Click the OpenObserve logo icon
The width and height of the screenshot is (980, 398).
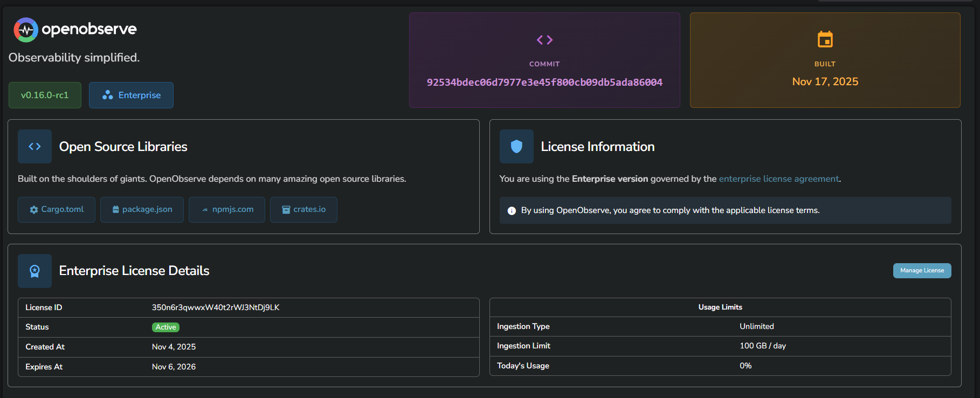coord(25,30)
